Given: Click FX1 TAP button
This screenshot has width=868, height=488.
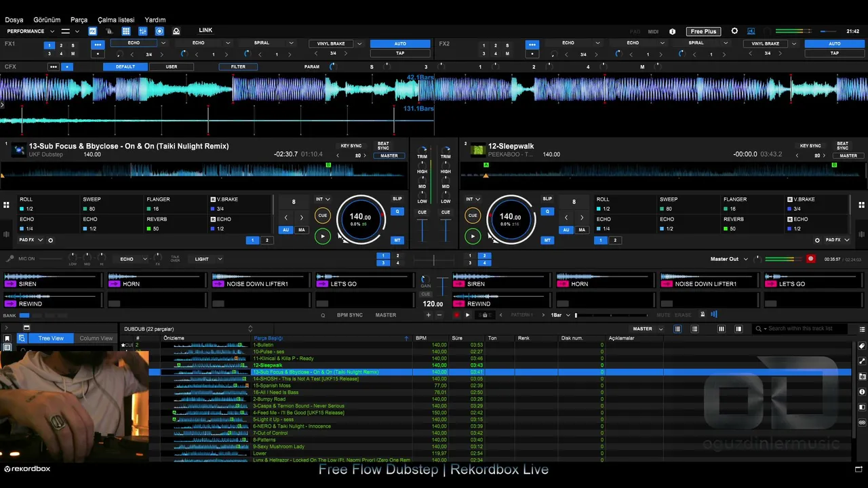Looking at the screenshot, I should pyautogui.click(x=400, y=54).
